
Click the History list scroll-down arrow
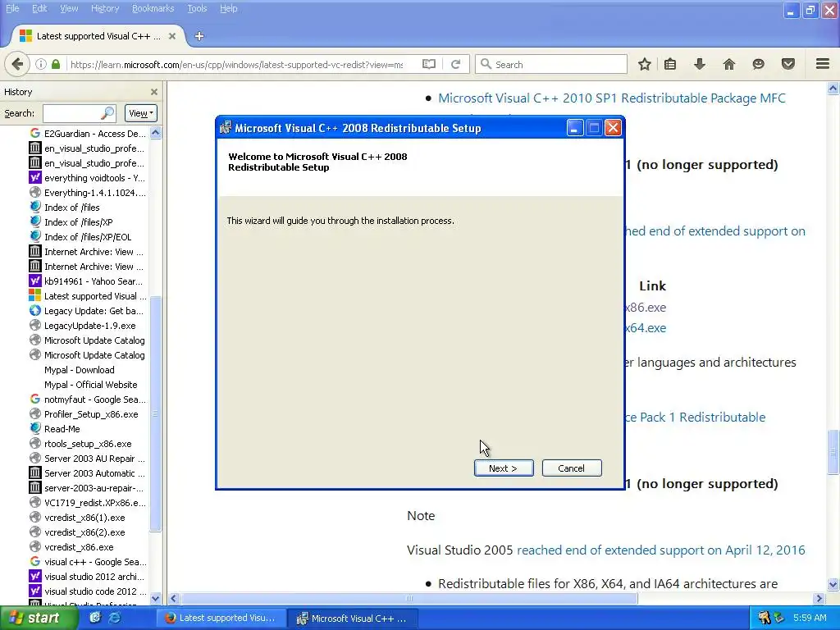(155, 598)
